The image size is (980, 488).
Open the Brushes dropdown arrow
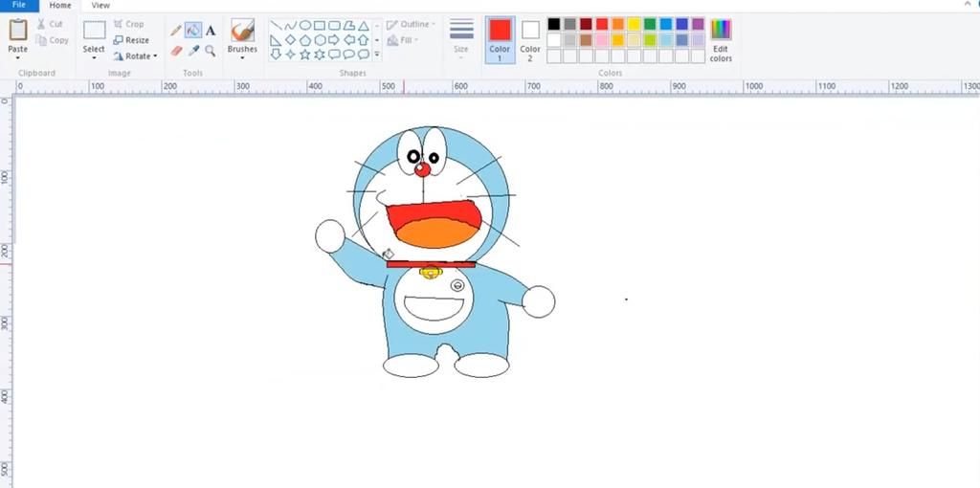(242, 58)
